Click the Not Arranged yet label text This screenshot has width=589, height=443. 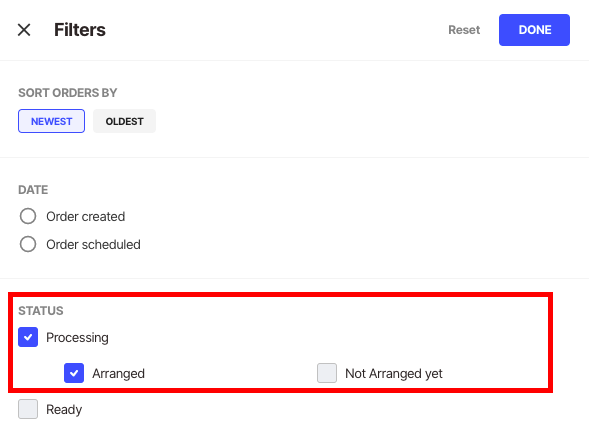pos(394,373)
